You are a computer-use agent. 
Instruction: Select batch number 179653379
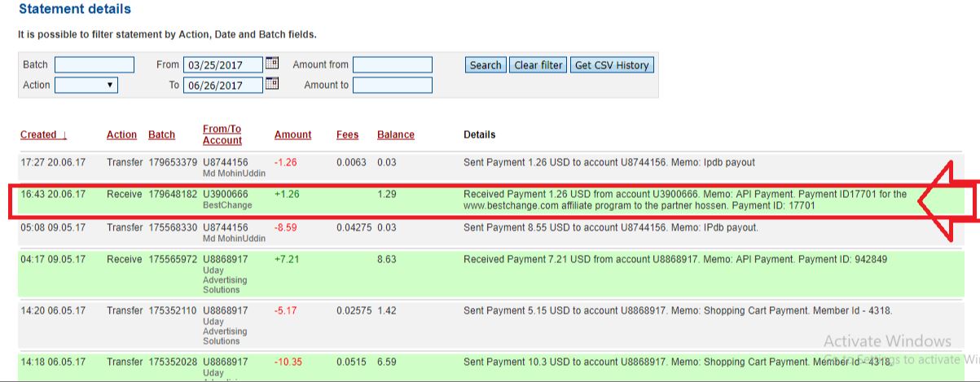[173, 162]
